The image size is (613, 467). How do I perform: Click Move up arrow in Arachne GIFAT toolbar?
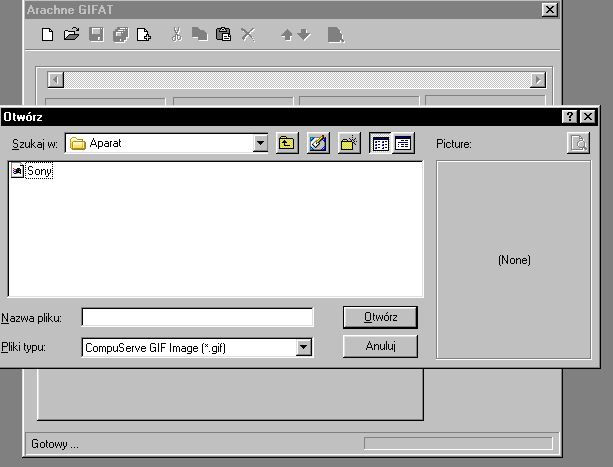[x=287, y=35]
